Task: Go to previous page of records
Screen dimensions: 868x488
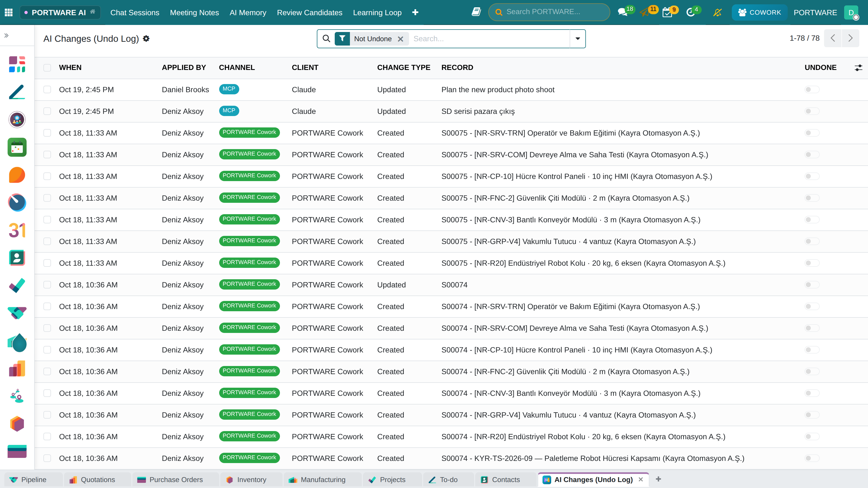Action: [x=833, y=38]
